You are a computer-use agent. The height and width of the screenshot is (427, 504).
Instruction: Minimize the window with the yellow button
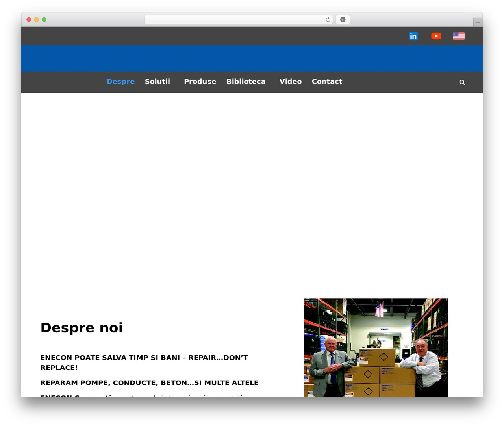(x=37, y=20)
